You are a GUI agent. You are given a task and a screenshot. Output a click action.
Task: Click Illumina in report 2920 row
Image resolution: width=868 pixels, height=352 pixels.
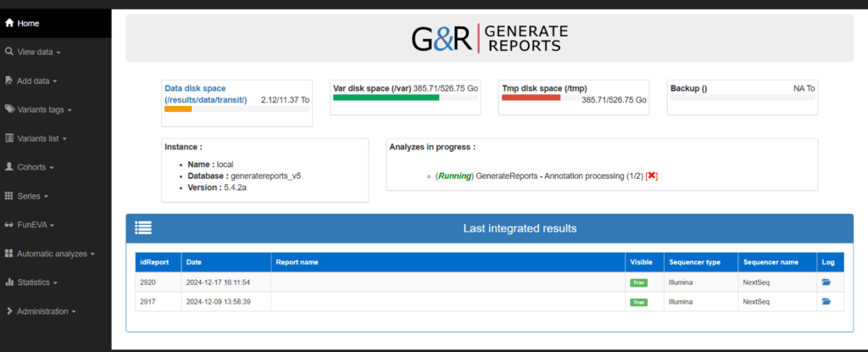(x=682, y=282)
